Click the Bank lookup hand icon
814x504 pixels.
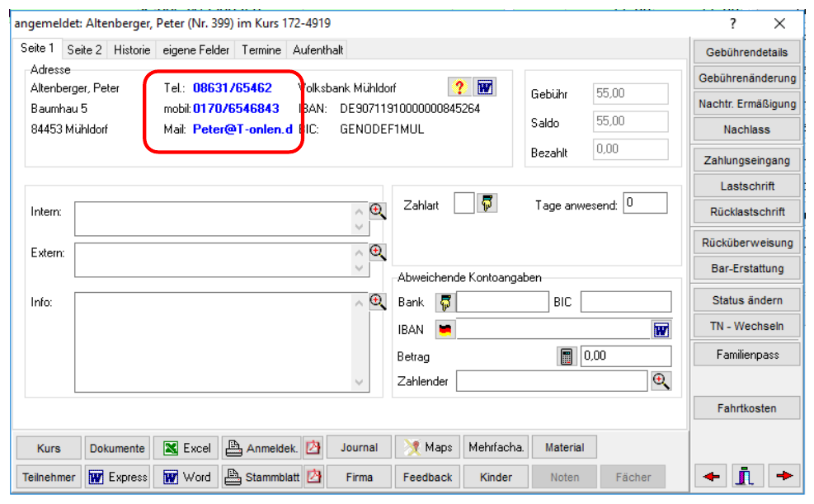[445, 302]
